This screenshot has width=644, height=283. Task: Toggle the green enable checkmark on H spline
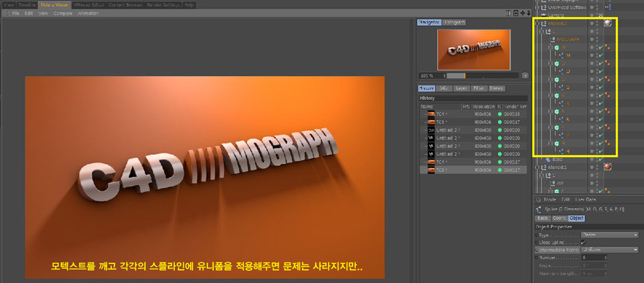[x=601, y=152]
